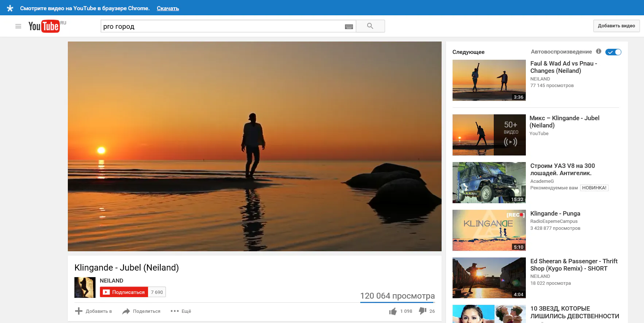This screenshot has width=644, height=323.
Task: Open Строим УАЗ V8 video thumbnail
Action: [x=489, y=182]
